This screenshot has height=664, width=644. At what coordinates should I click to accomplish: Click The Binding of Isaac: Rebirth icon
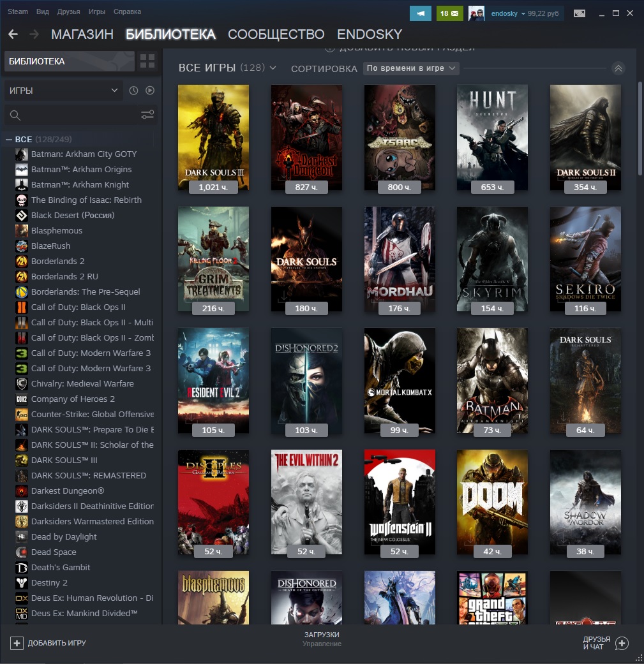(x=22, y=200)
